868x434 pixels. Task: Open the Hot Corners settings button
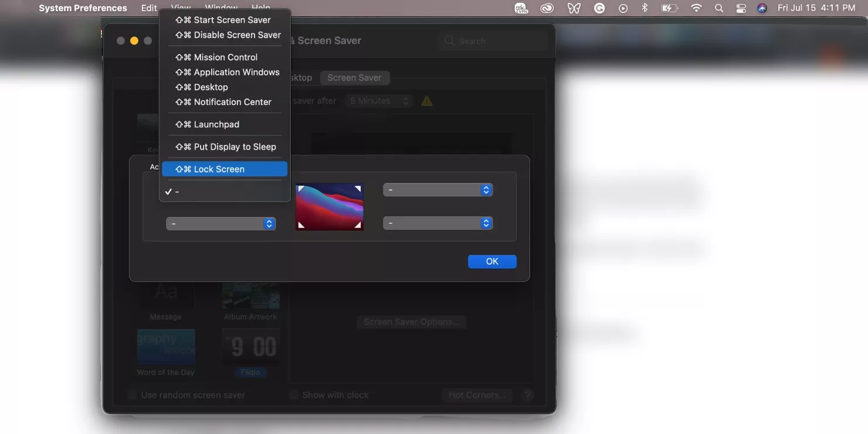tap(476, 395)
